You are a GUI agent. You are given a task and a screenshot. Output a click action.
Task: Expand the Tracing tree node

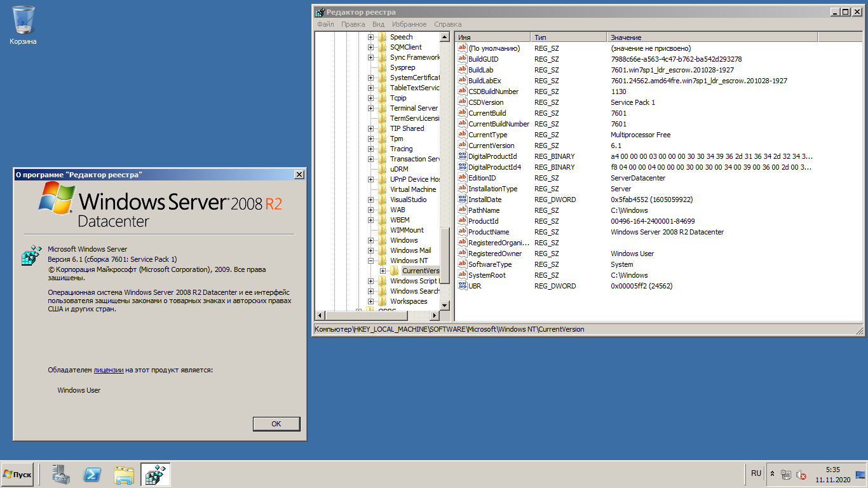[x=370, y=149]
